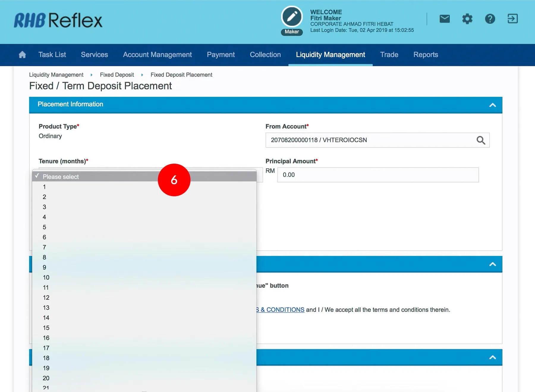Viewport: 535px width, 392px height.
Task: Open the Reports menu
Action: point(425,55)
